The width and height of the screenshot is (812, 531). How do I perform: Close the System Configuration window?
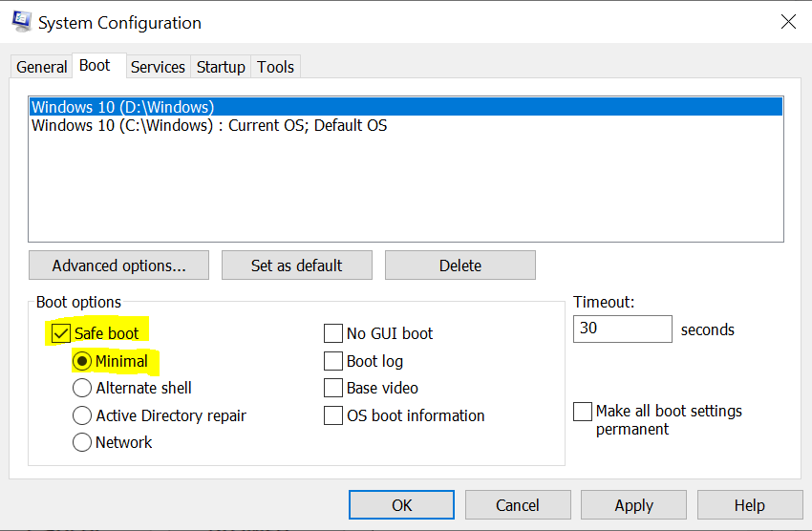point(788,22)
